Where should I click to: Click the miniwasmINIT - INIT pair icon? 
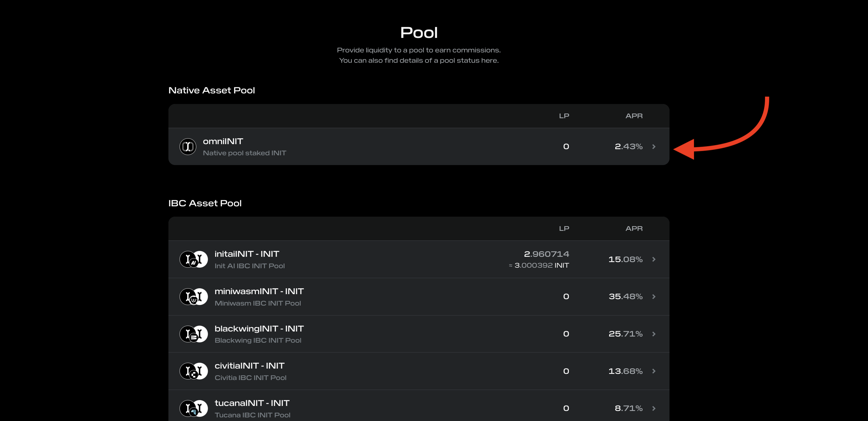coord(193,297)
